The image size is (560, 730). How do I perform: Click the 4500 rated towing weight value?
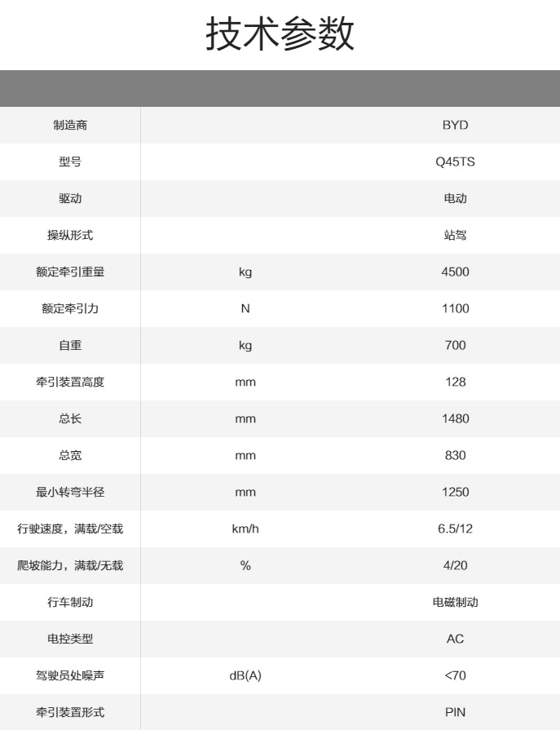(455, 272)
